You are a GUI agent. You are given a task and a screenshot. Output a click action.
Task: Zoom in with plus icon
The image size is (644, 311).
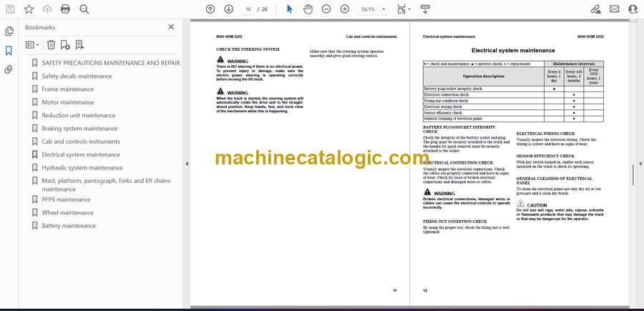click(x=345, y=9)
